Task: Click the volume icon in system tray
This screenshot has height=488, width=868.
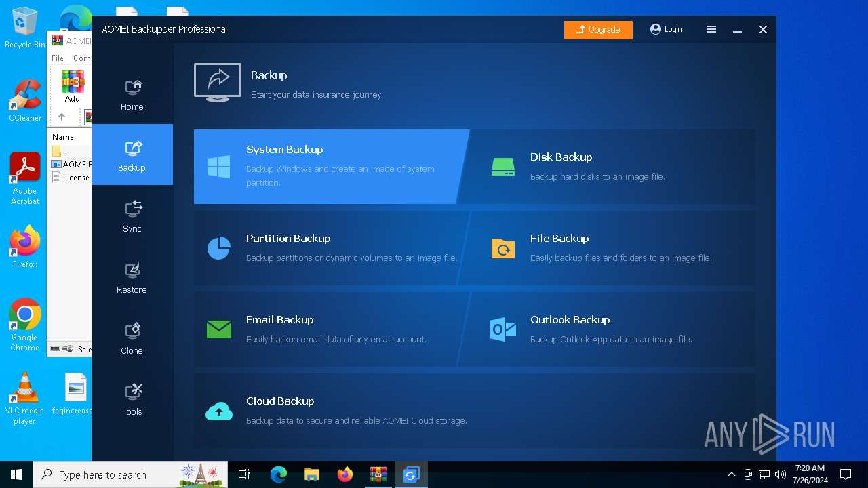Action: pos(781,474)
